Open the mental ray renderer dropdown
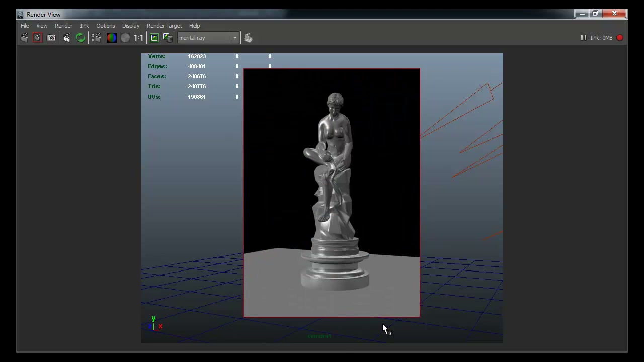This screenshot has height=362, width=644. point(208,38)
